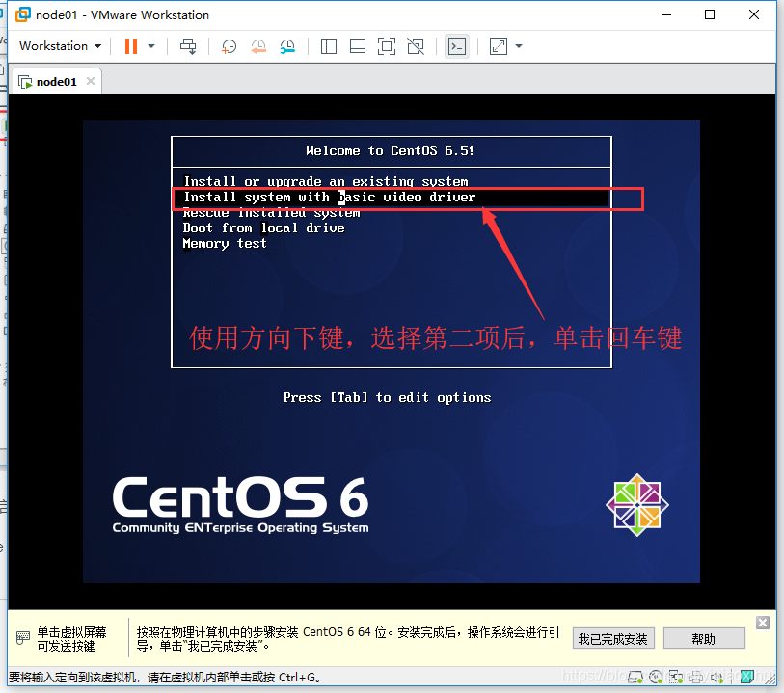
Task: Click the CD/DVD drive status icon
Action: (x=656, y=677)
